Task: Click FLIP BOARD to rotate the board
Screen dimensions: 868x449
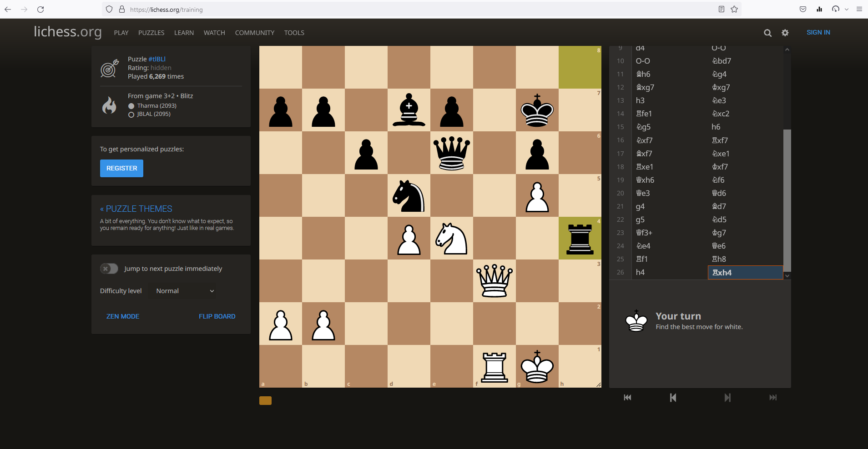Action: pos(217,316)
